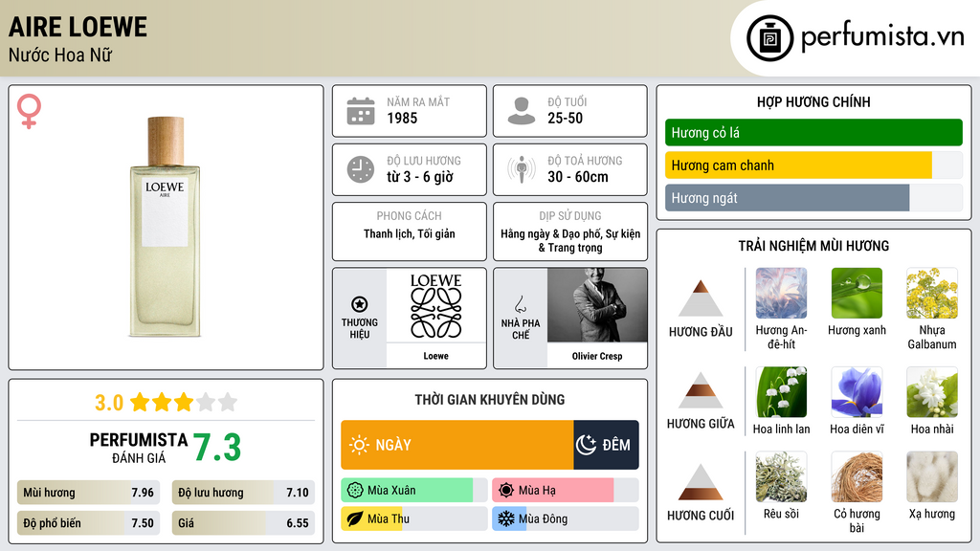Click the green Hương cỏ lá bar

813,132
